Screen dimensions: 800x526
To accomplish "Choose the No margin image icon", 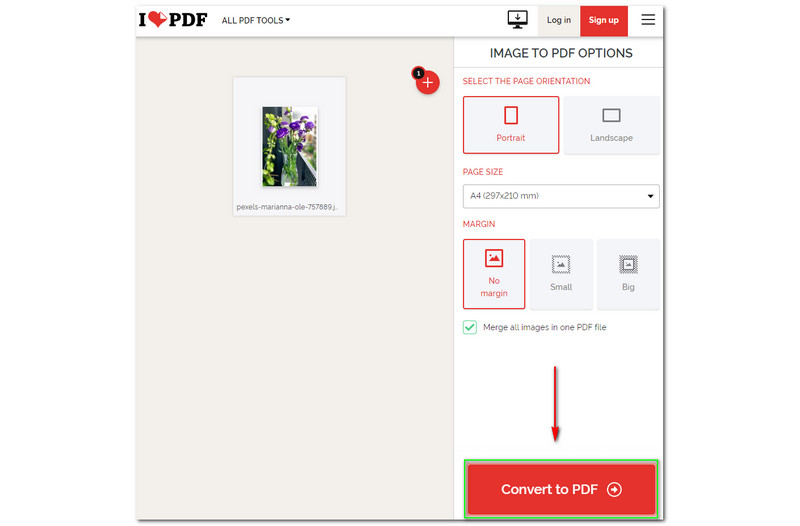I will (x=494, y=258).
